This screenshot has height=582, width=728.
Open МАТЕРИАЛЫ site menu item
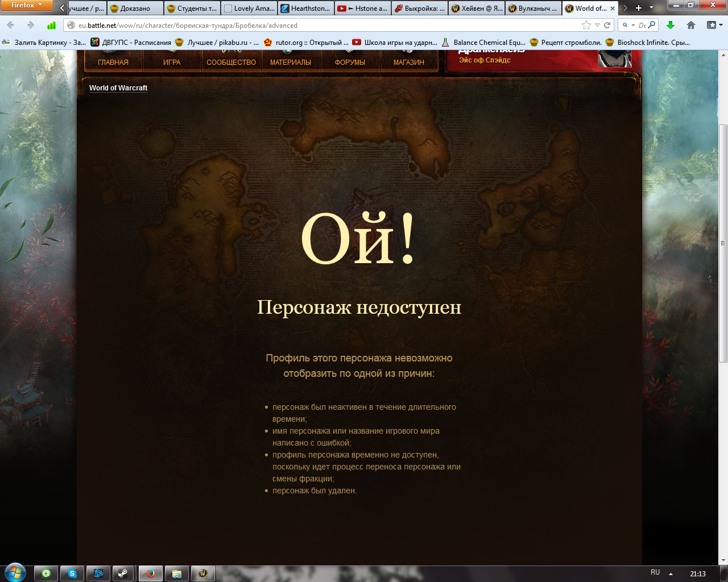(291, 62)
